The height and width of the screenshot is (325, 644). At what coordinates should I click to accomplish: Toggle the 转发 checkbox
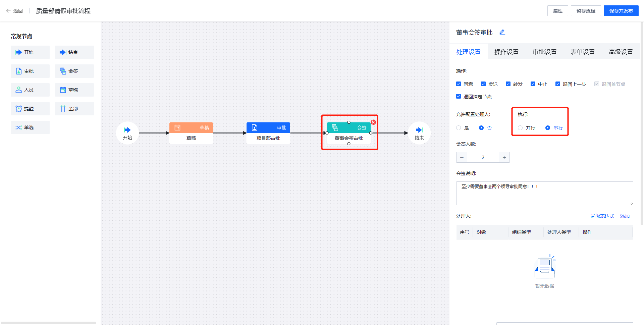coord(508,84)
